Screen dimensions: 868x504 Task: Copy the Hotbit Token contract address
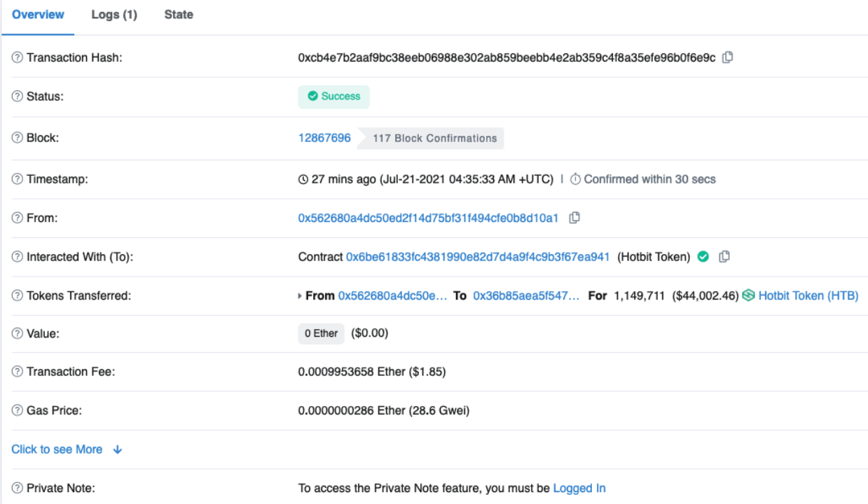pos(724,257)
